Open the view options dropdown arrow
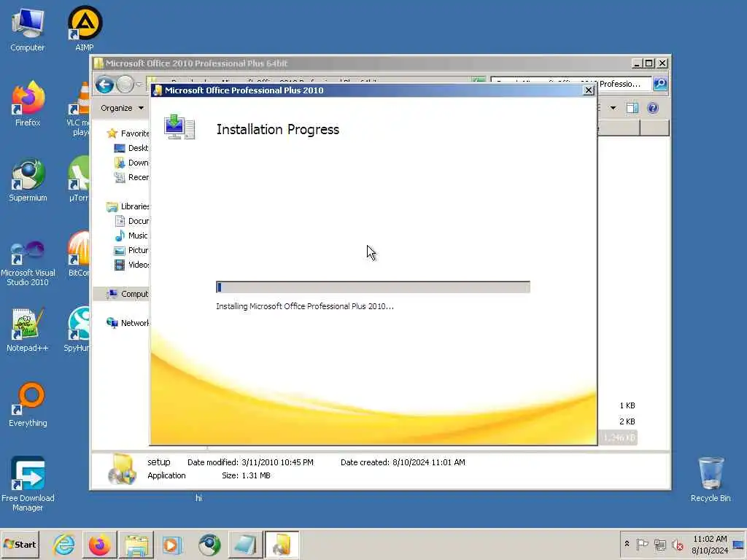Viewport: 747px width, 560px height. tap(613, 108)
